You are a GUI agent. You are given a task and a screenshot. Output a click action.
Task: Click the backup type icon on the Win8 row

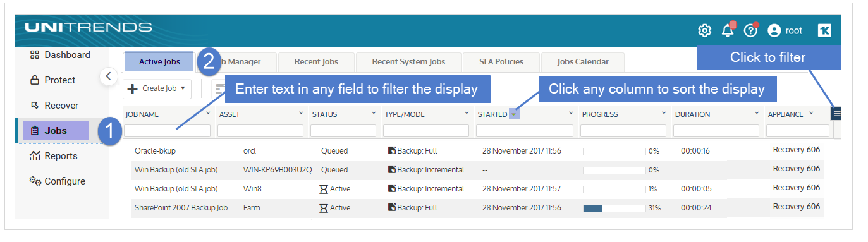tap(391, 189)
